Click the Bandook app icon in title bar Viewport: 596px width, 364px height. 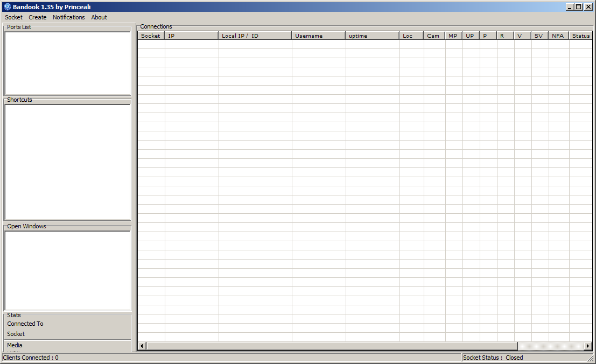[8, 7]
